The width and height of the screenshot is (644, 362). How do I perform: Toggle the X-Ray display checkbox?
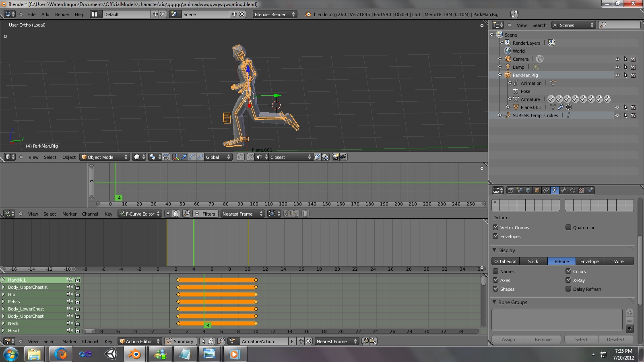point(568,280)
